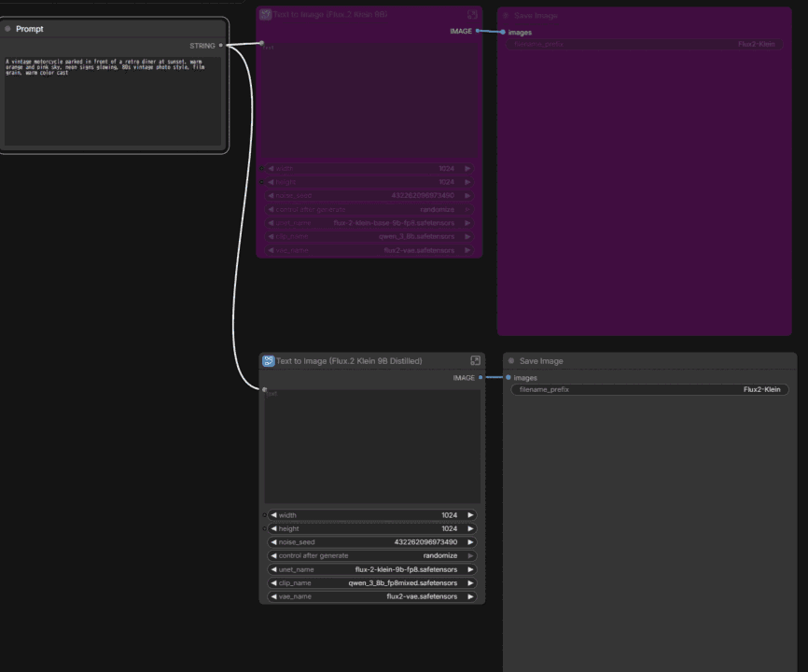Decrease height on the purple Flux.2 node
The width and height of the screenshot is (808, 672).
[271, 182]
